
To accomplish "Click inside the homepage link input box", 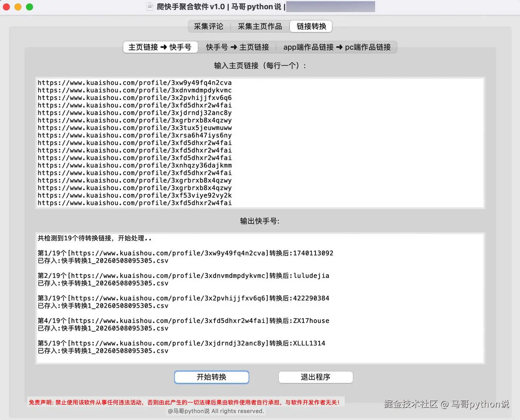I will point(260,143).
